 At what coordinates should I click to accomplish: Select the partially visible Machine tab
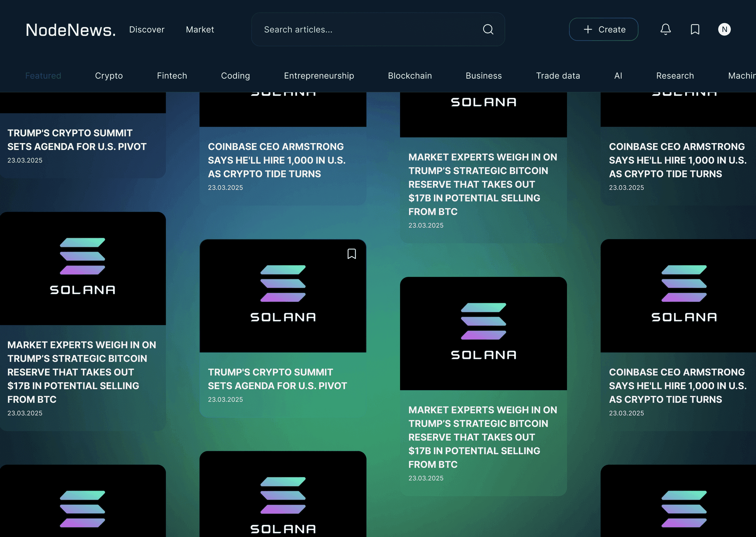coord(742,76)
